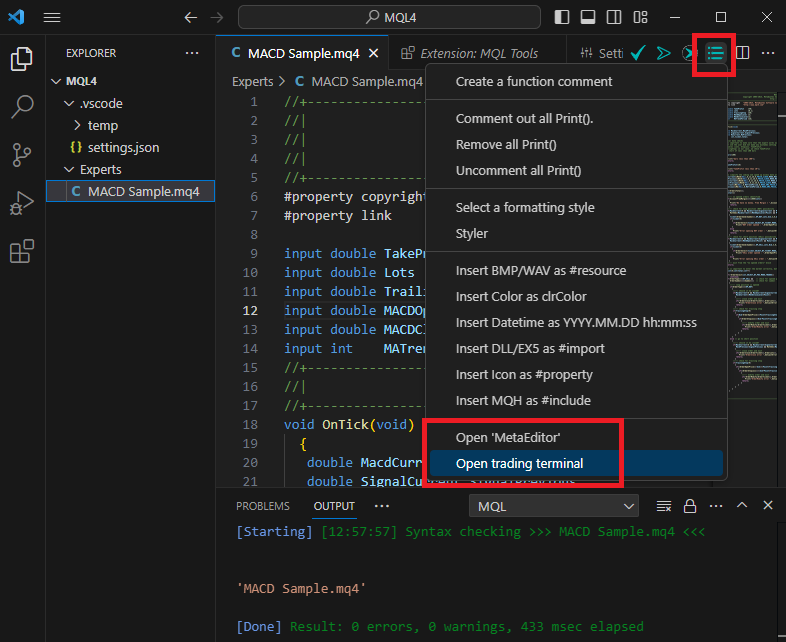The height and width of the screenshot is (642, 786).
Task: Toggle the bottom panel layout icon
Action: (587, 17)
